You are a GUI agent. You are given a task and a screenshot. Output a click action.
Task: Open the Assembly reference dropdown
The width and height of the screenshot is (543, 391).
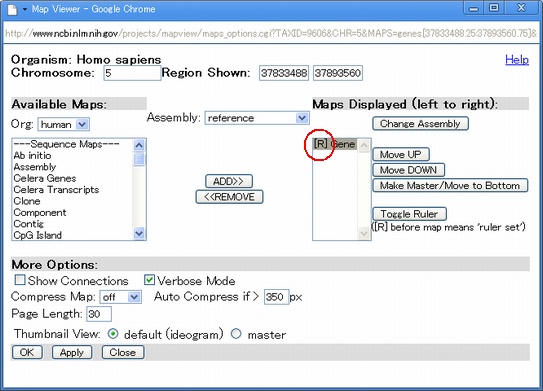tap(257, 118)
